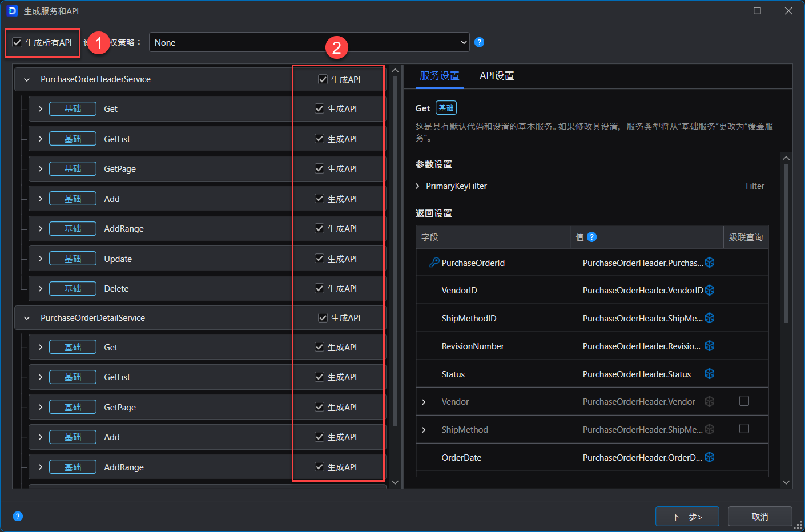The width and height of the screenshot is (805, 532).
Task: Click the down arrow of the service list scrollbar
Action: click(x=395, y=482)
